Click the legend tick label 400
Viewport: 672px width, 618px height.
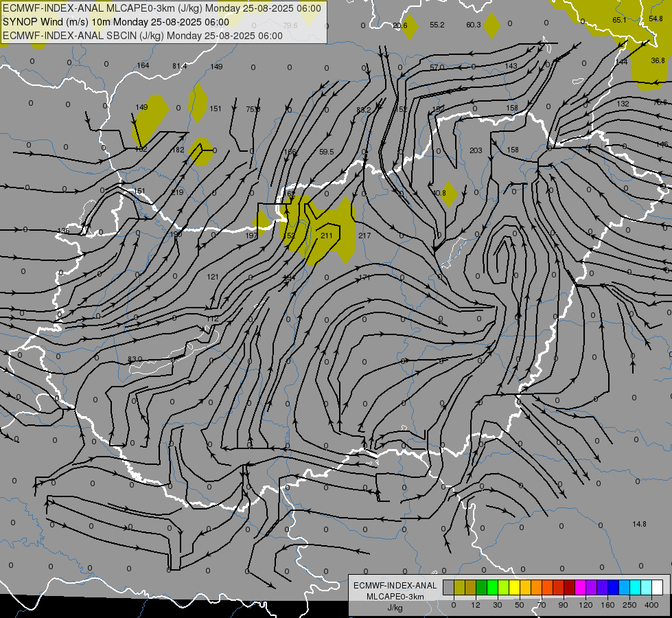click(651, 605)
